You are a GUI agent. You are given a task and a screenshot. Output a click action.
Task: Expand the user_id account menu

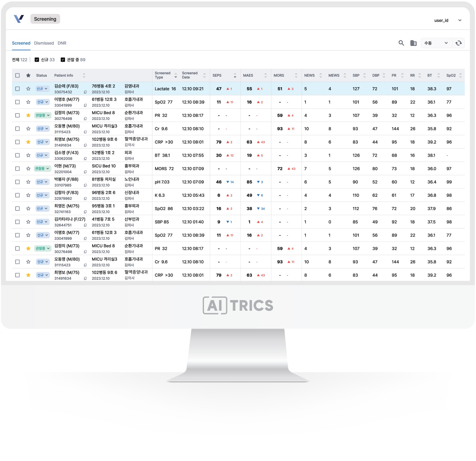click(460, 20)
